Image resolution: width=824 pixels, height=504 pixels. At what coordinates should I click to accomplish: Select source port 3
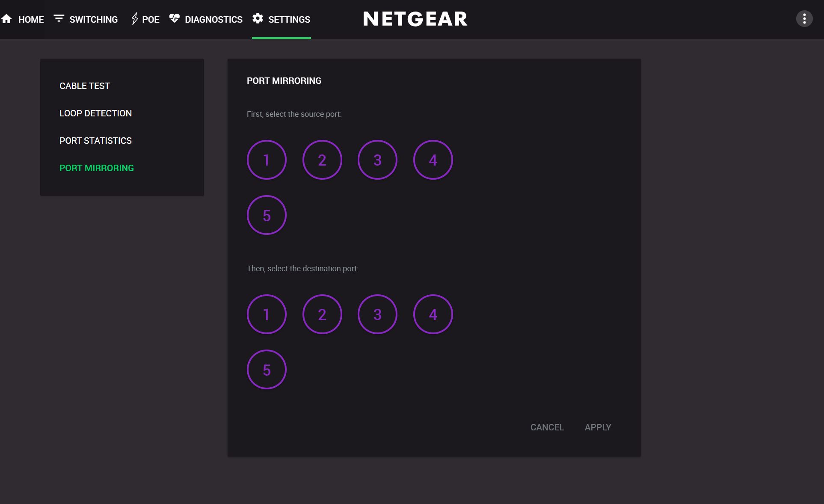tap(377, 160)
